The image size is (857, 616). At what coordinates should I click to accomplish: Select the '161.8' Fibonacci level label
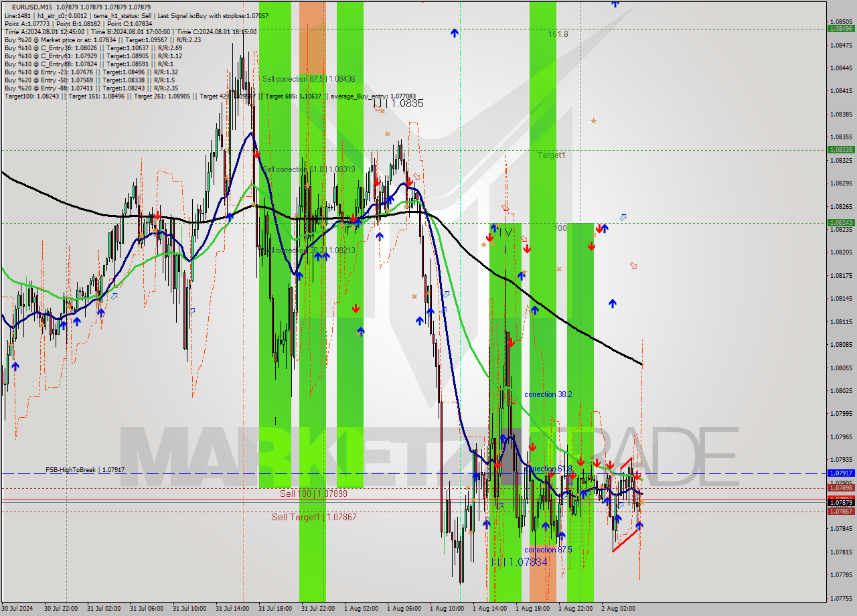[x=558, y=33]
